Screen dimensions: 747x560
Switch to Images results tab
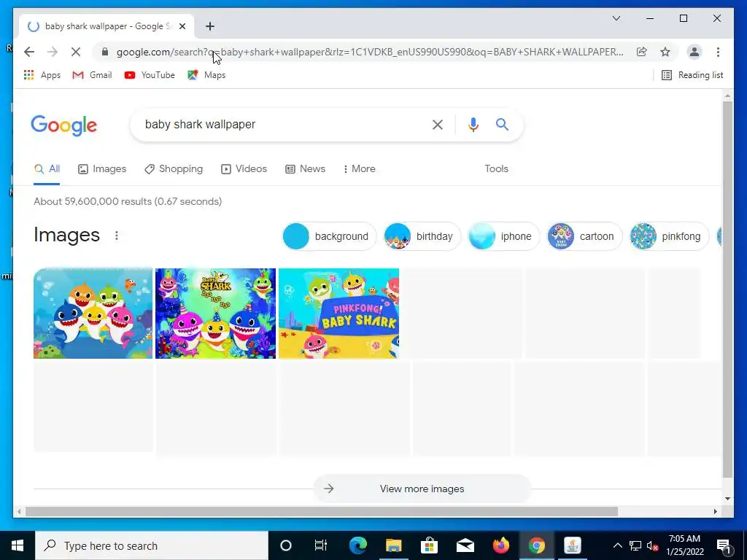click(102, 169)
